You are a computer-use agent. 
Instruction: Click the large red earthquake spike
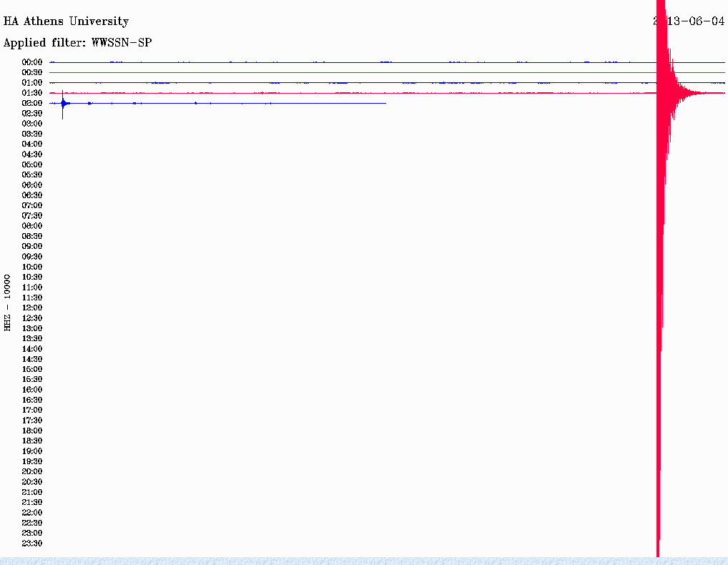[x=659, y=286]
